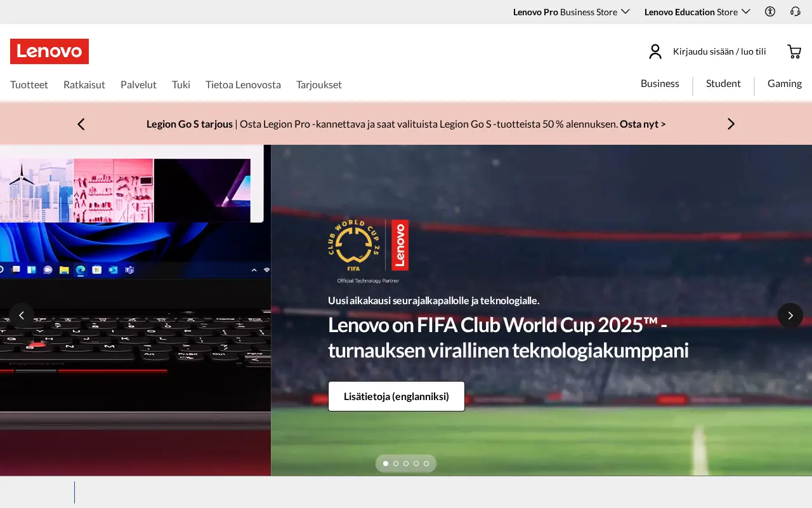Click Uusi aikakausi seurajalkapallolle subtitle
The image size is (812, 508).
(434, 300)
